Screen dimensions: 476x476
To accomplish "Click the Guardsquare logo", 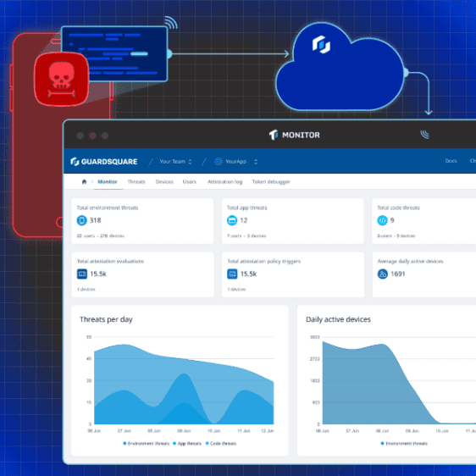I will 104,162.
